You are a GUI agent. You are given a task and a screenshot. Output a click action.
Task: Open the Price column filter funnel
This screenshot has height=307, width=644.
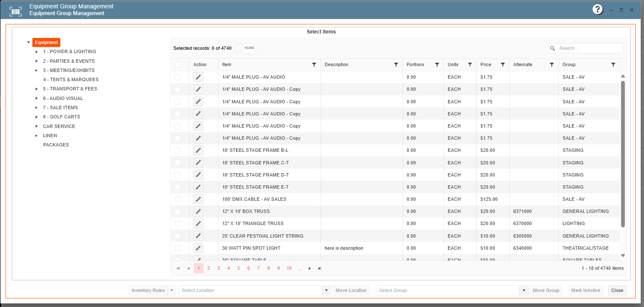click(x=502, y=65)
